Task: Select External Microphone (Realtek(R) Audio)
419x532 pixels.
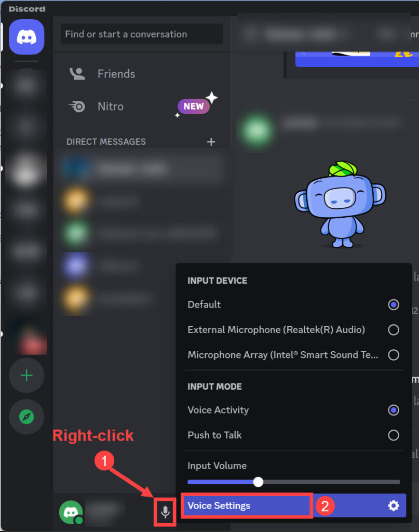Action: [x=293, y=330]
